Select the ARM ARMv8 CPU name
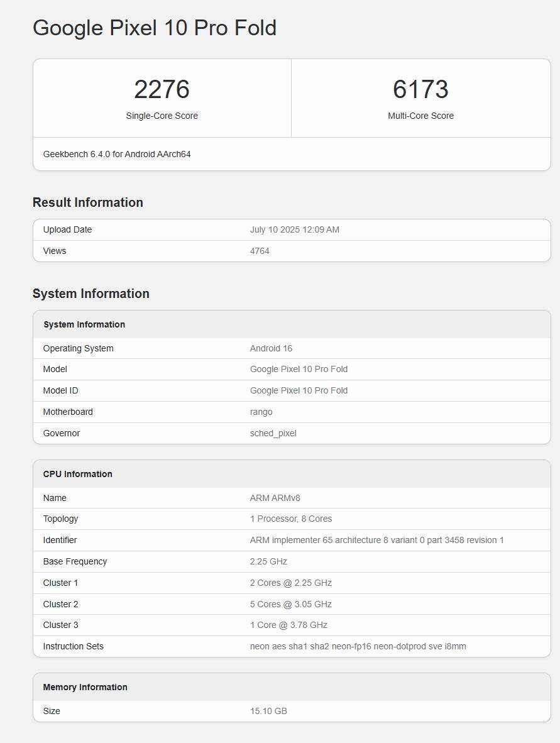This screenshot has width=560, height=743. 275,498
